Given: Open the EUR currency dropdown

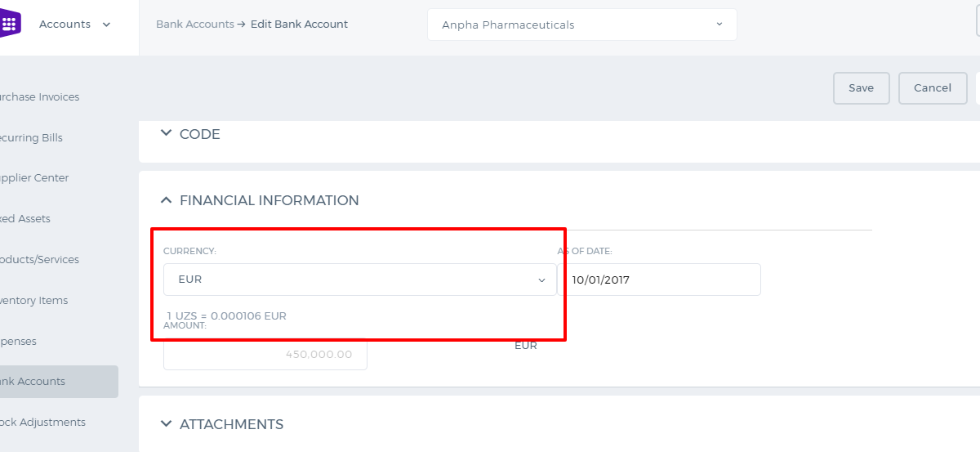Looking at the screenshot, I should coord(360,280).
